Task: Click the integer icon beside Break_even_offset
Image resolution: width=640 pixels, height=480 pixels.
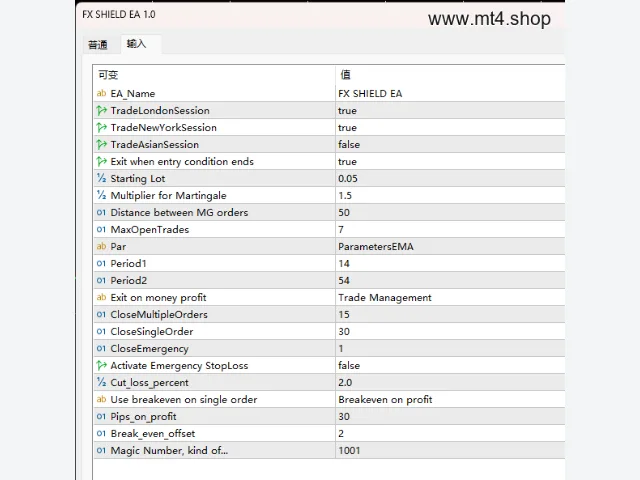Action: point(102,433)
